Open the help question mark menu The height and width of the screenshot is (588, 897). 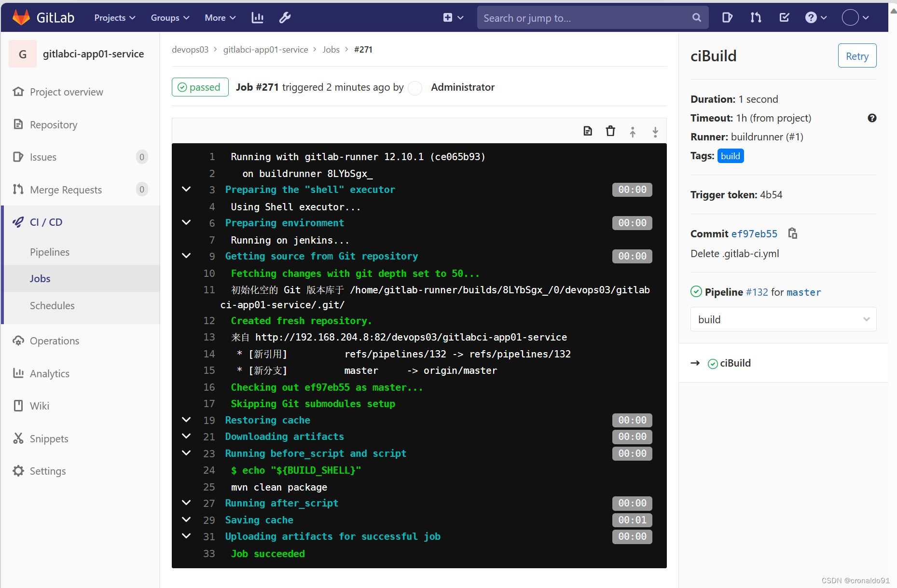click(816, 18)
